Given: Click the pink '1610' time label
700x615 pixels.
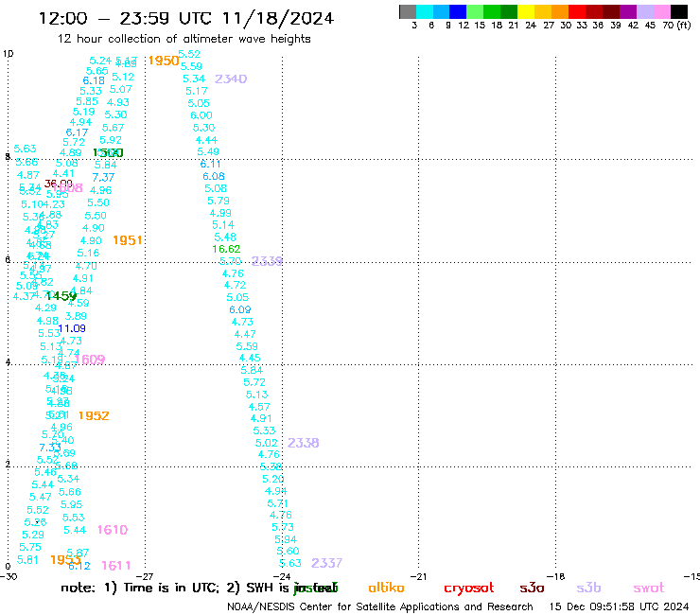Looking at the screenshot, I should point(113,530).
